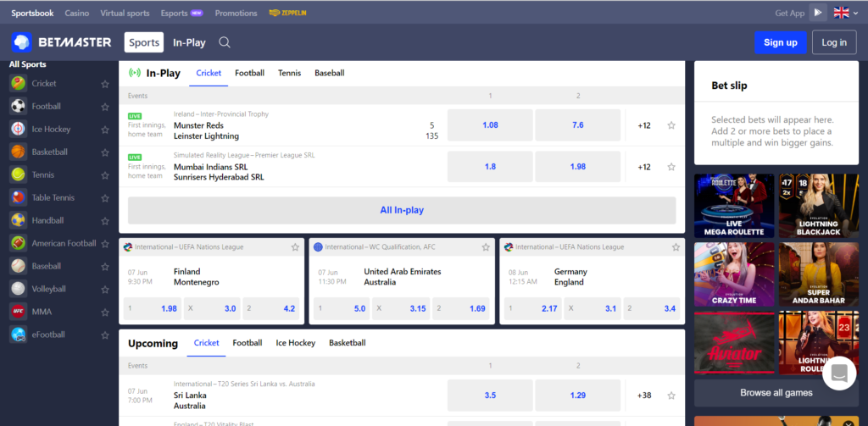Pick draw at 3.15 for UAE vs Australia
Screen dimensions: 868x426
pyautogui.click(x=403, y=309)
